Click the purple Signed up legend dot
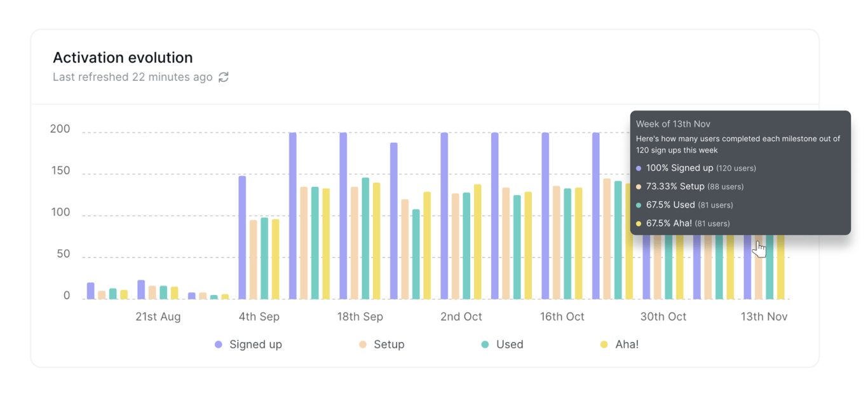 (219, 345)
